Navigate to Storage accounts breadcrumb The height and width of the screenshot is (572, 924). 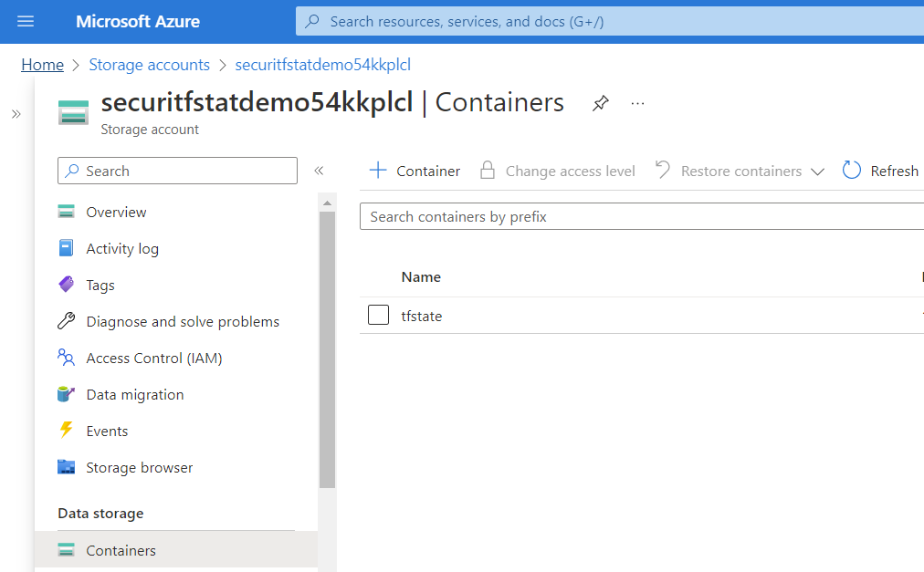tap(149, 65)
